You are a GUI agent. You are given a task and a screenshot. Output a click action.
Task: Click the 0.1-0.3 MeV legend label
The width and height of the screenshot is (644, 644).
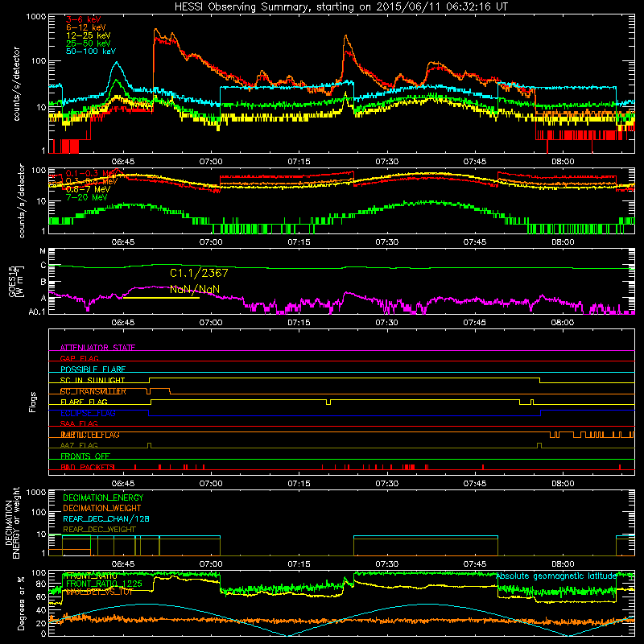(x=91, y=173)
